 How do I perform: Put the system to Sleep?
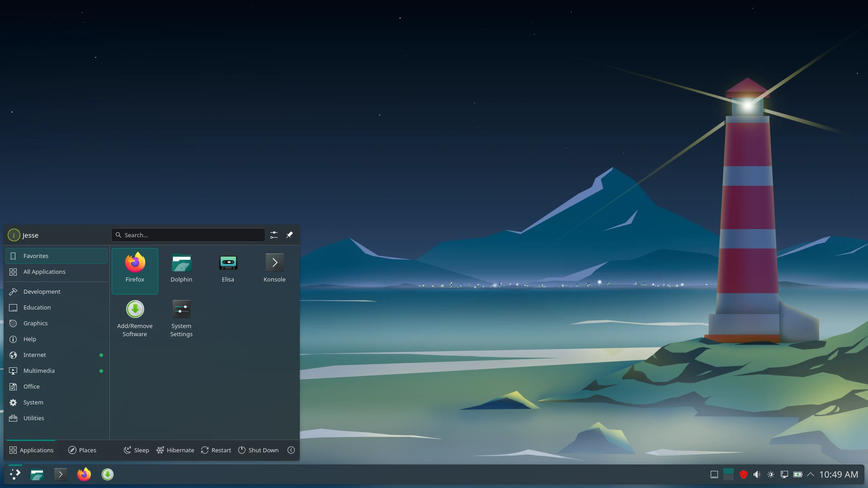[137, 450]
